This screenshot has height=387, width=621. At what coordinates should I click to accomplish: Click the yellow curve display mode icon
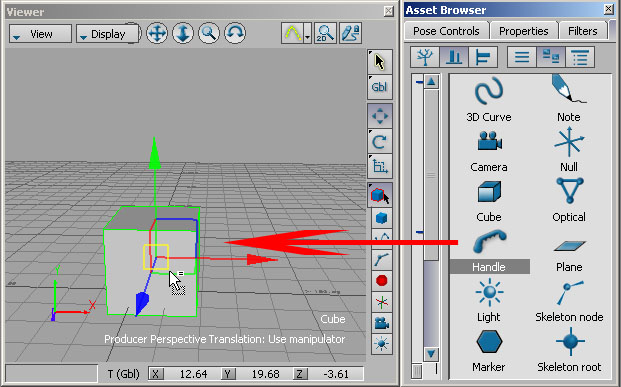coord(292,33)
